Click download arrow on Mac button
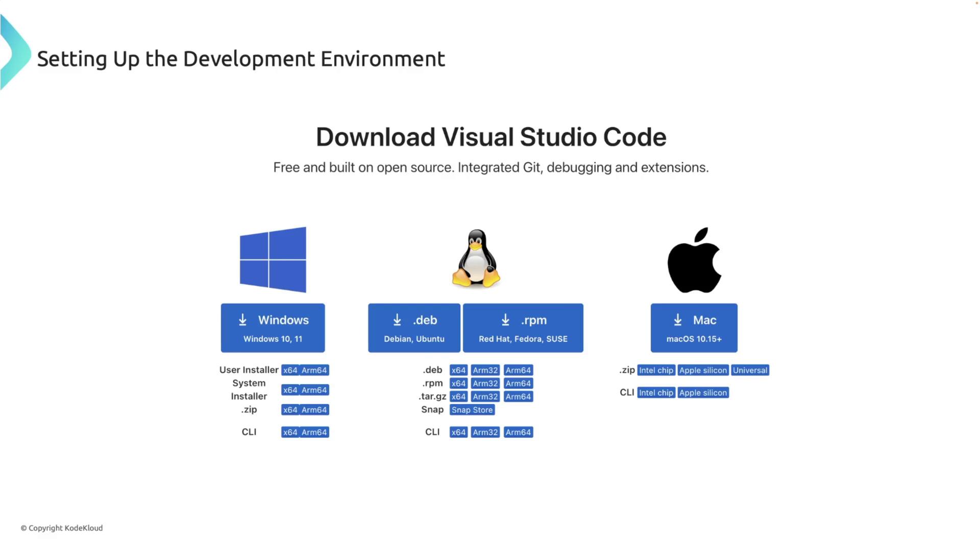Viewport: 980px width, 551px height. (678, 320)
